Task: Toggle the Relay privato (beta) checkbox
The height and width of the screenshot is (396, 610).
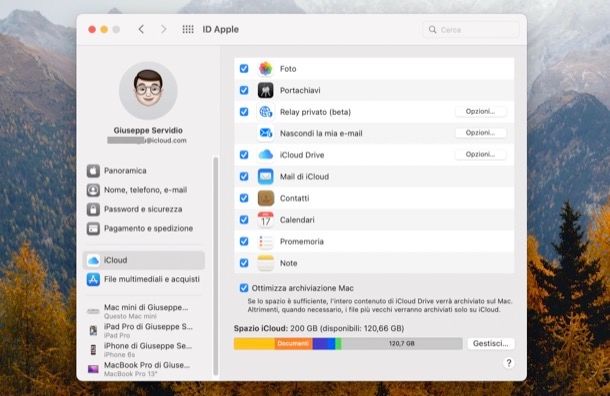Action: pos(244,112)
